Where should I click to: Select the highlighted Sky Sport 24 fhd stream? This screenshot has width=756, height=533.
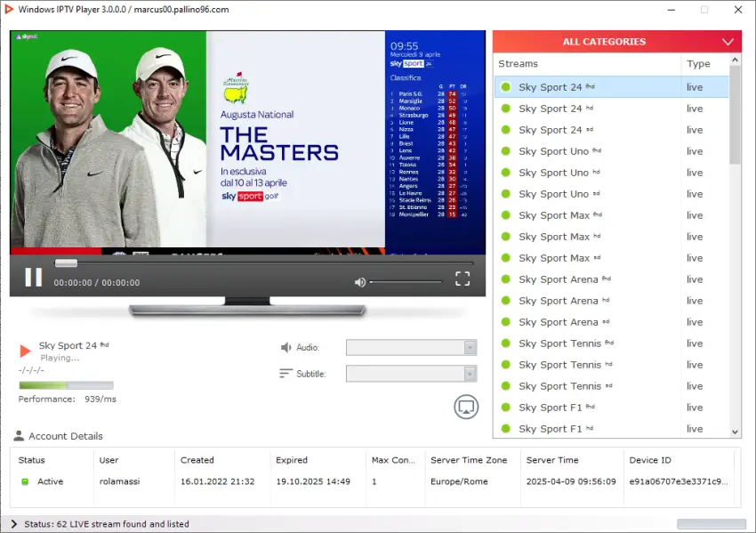pos(611,87)
